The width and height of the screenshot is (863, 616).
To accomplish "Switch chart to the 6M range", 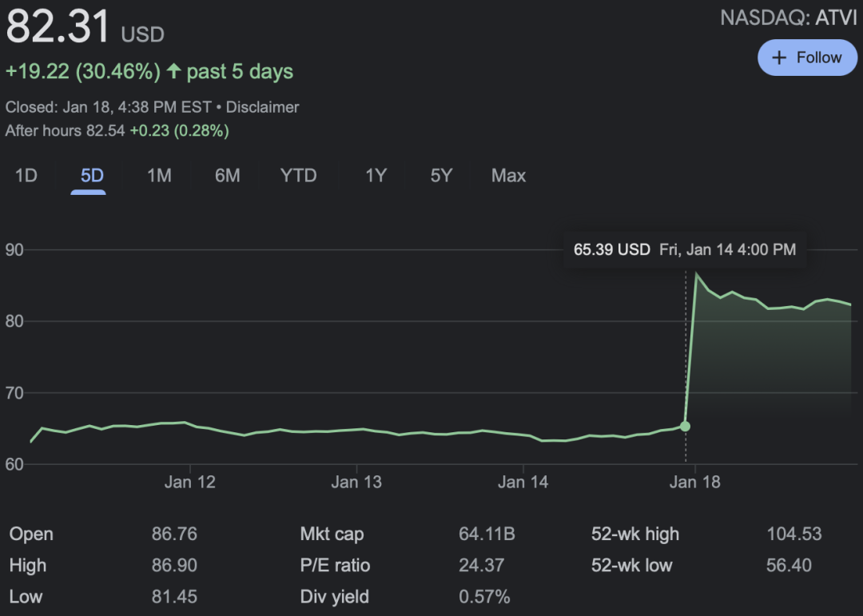I will 227,176.
